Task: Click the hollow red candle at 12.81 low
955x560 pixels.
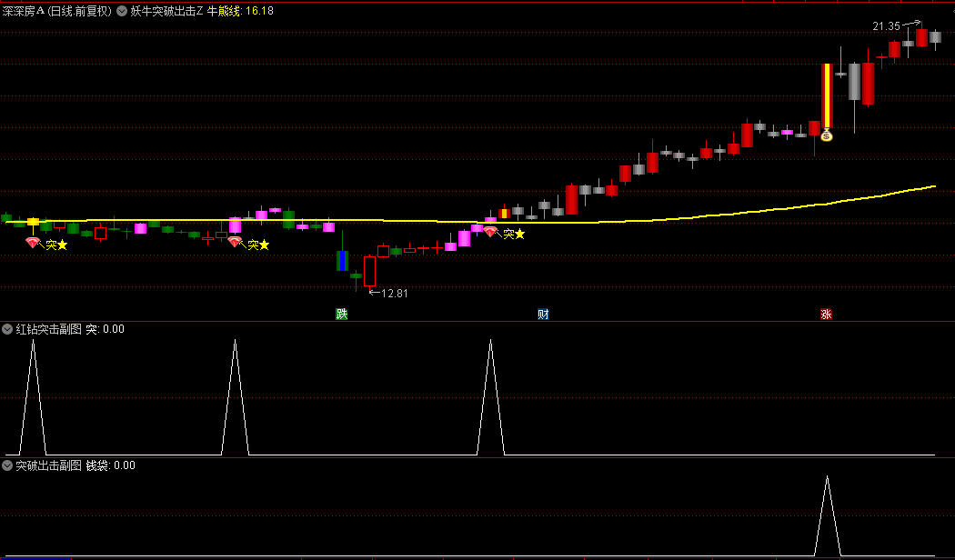Action: (369, 271)
